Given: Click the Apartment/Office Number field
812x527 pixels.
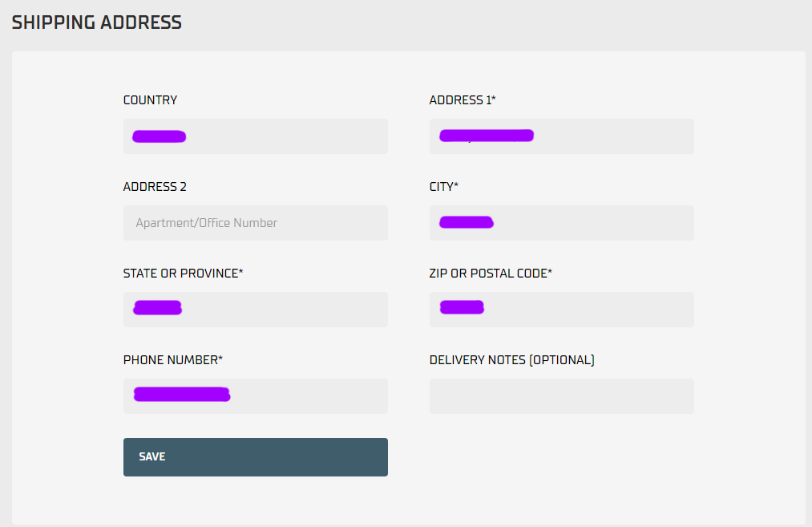Looking at the screenshot, I should [255, 223].
